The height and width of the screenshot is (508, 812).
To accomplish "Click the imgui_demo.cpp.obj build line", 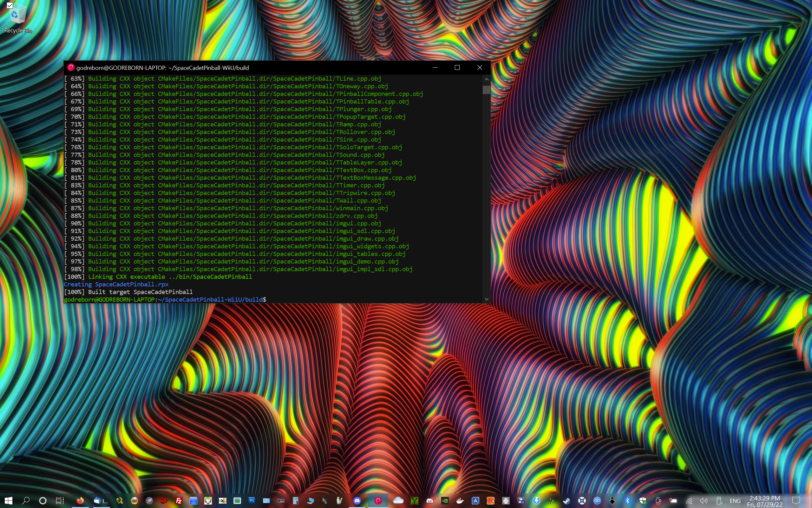I will tap(231, 261).
